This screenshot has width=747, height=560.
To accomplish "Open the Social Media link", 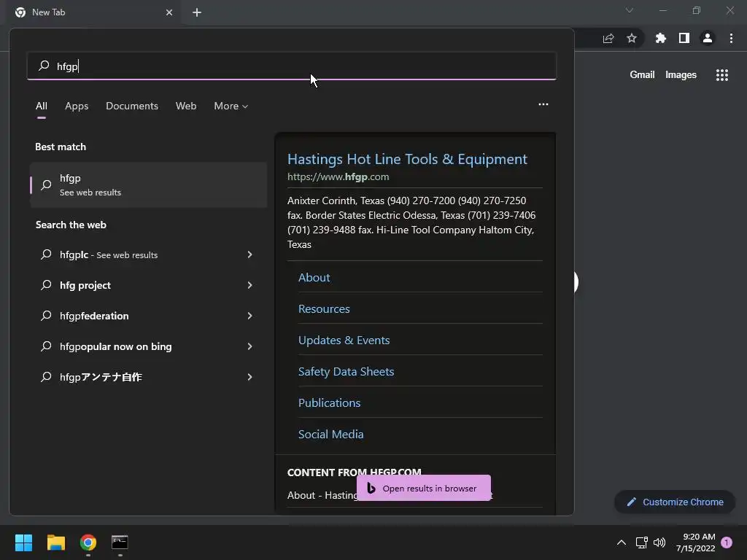I will pyautogui.click(x=330, y=435).
